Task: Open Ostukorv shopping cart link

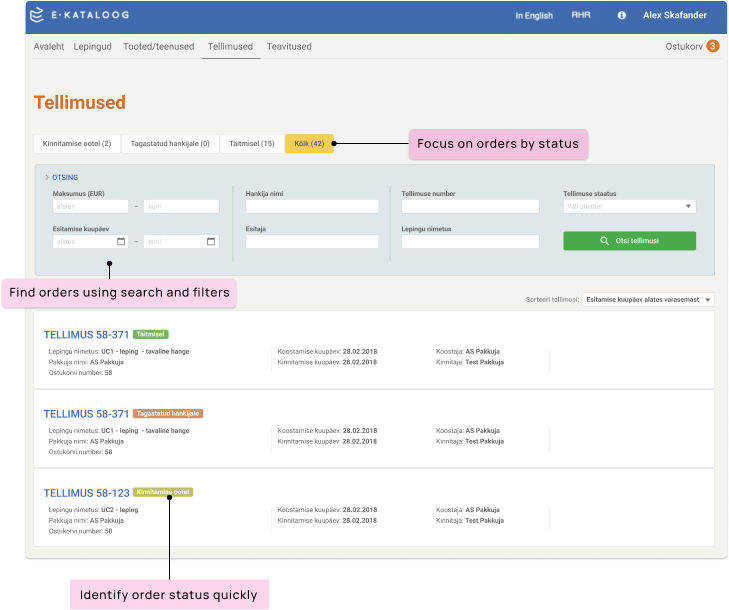Action: tap(684, 46)
